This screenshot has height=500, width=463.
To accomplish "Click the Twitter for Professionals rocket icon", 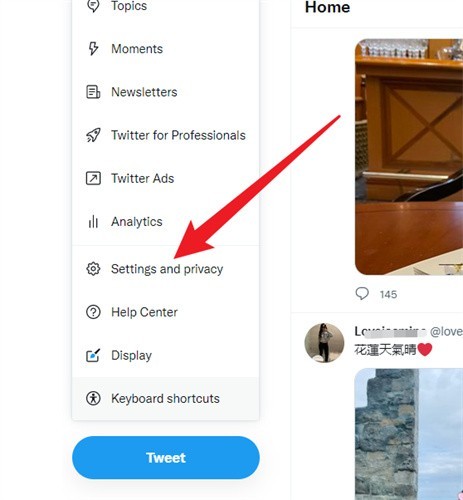I will (93, 135).
